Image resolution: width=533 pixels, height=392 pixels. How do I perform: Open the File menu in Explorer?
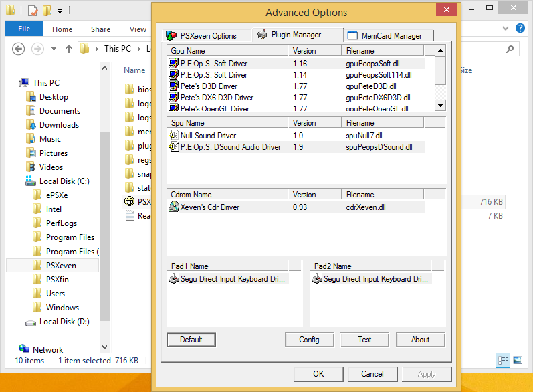point(24,29)
